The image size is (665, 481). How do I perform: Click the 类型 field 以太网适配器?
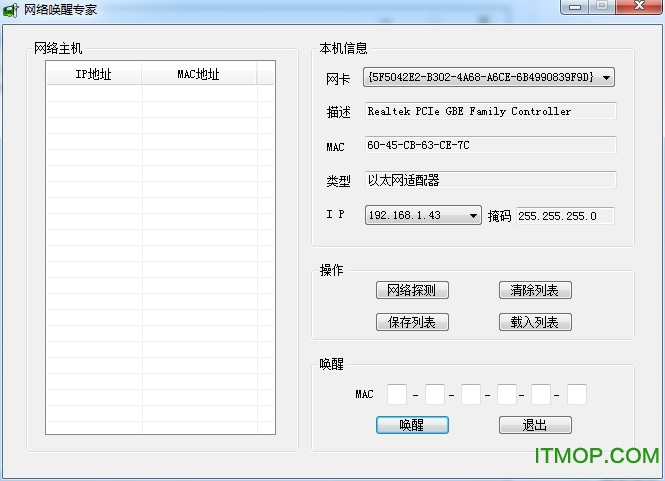pyautogui.click(x=490, y=180)
